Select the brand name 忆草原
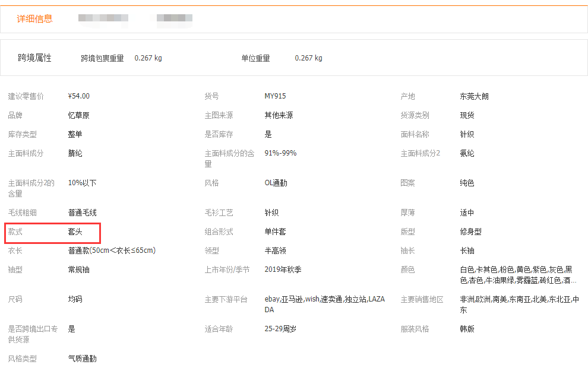 78,115
